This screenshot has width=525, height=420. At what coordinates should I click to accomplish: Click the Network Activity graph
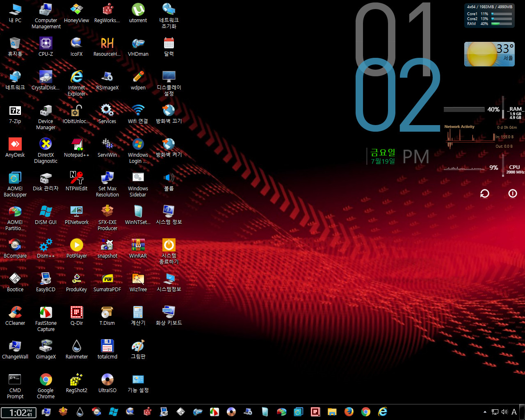[470, 140]
